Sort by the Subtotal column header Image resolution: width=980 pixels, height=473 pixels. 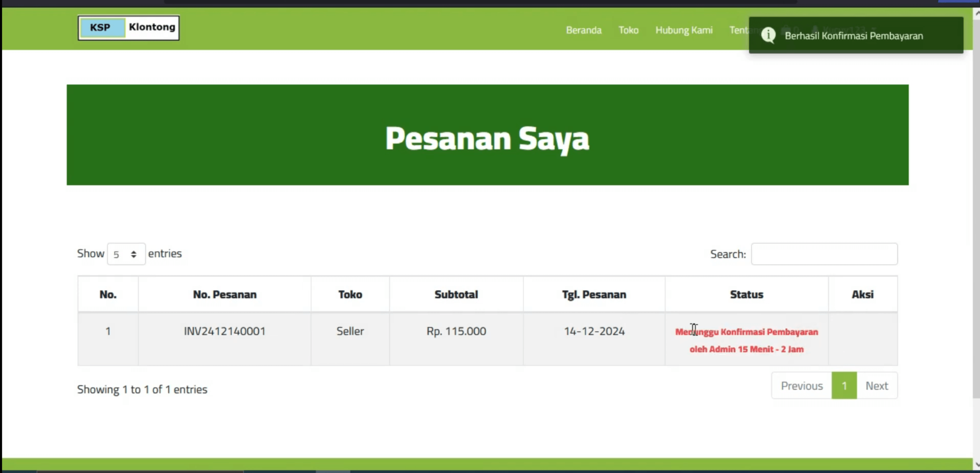(456, 294)
